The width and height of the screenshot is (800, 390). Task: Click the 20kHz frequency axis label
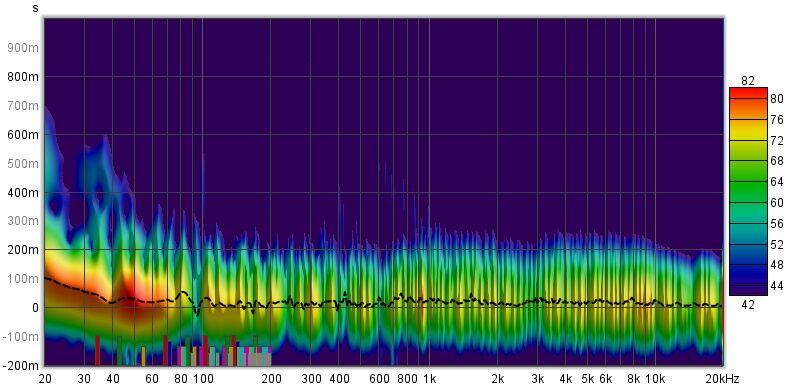coord(721,379)
